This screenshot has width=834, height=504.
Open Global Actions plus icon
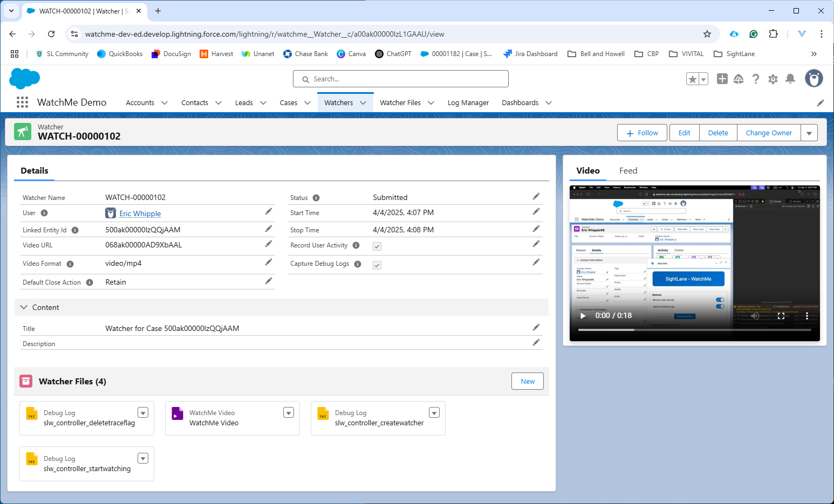pyautogui.click(x=722, y=79)
